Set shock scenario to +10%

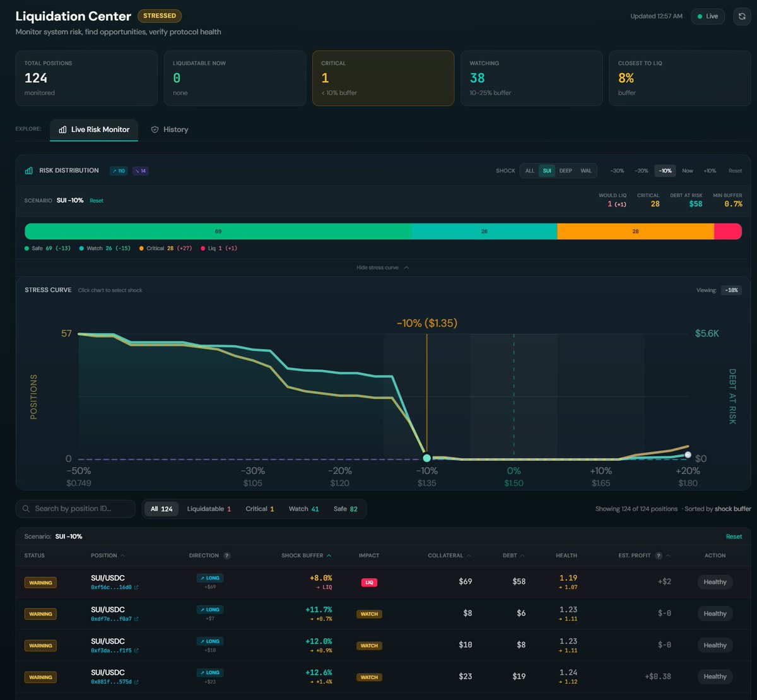(710, 170)
